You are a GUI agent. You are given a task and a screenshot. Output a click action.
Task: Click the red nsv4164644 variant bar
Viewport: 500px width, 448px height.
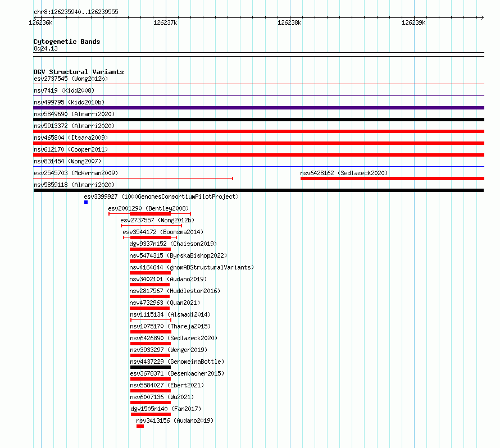click(x=150, y=273)
